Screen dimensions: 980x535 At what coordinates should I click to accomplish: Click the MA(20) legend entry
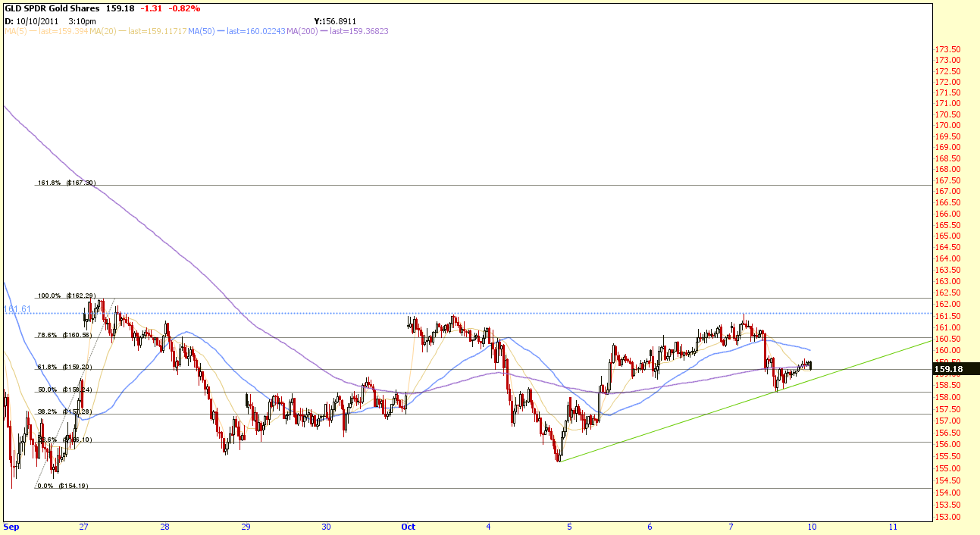coord(139,31)
